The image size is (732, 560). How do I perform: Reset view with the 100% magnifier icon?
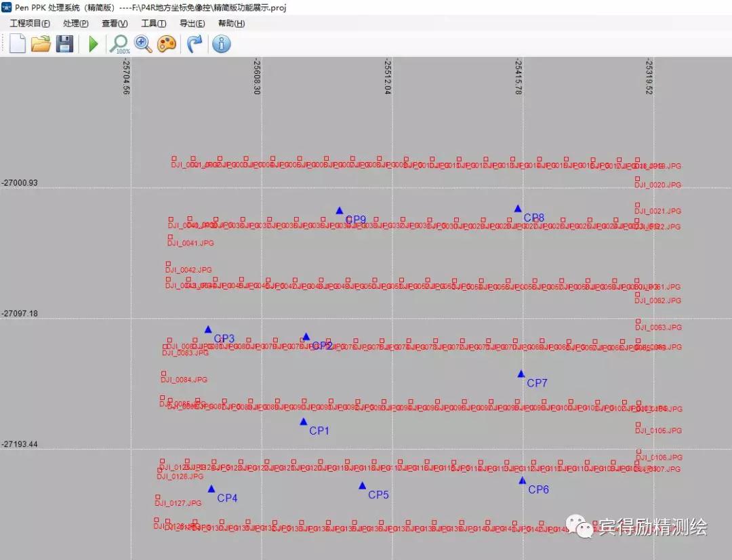coord(119,44)
